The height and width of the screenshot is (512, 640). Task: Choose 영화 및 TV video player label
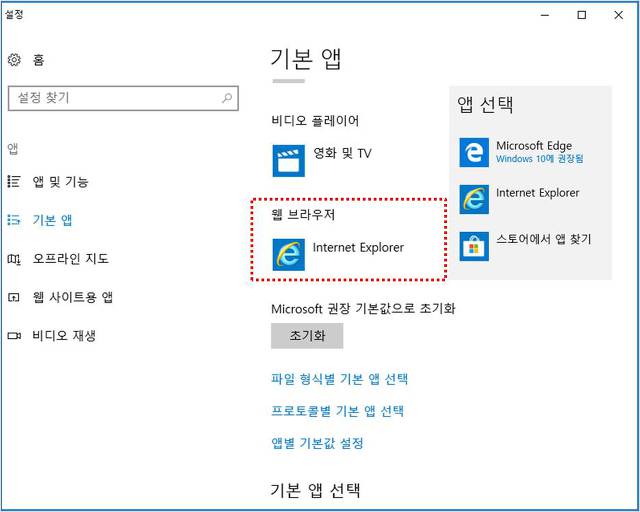pyautogui.click(x=342, y=154)
